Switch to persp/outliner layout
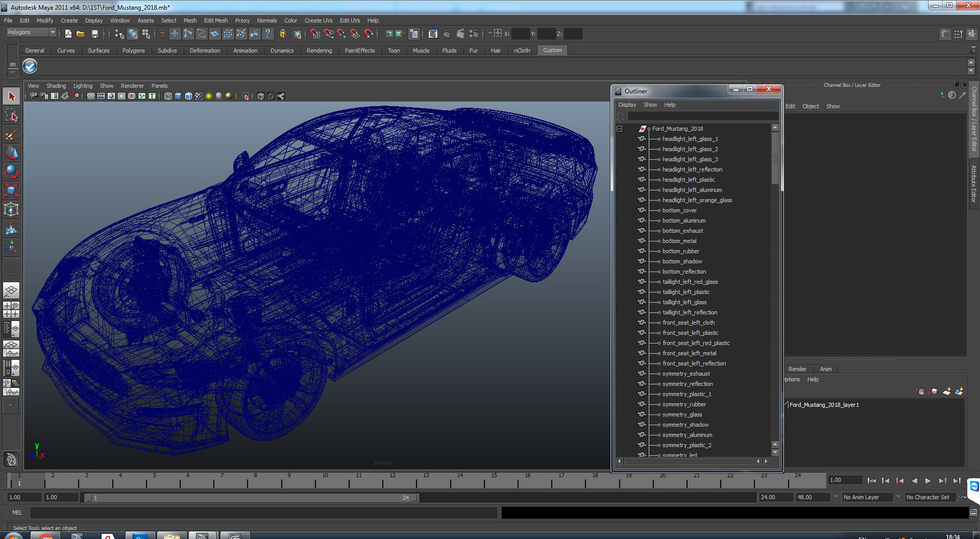The image size is (980, 539). pos(11,329)
